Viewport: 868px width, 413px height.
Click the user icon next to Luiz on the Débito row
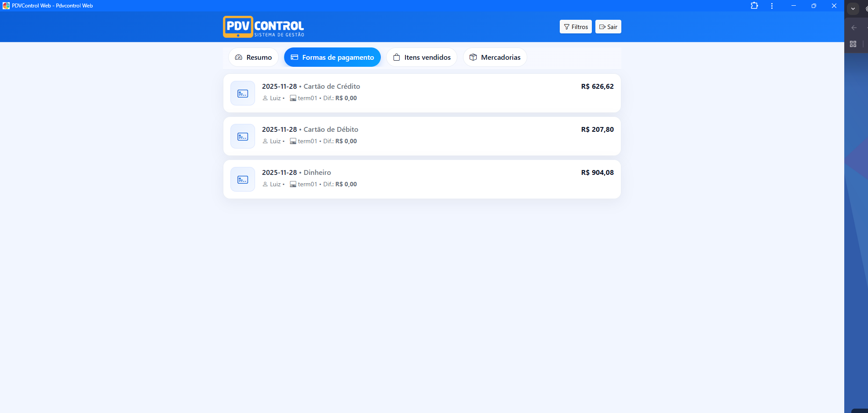coord(264,141)
